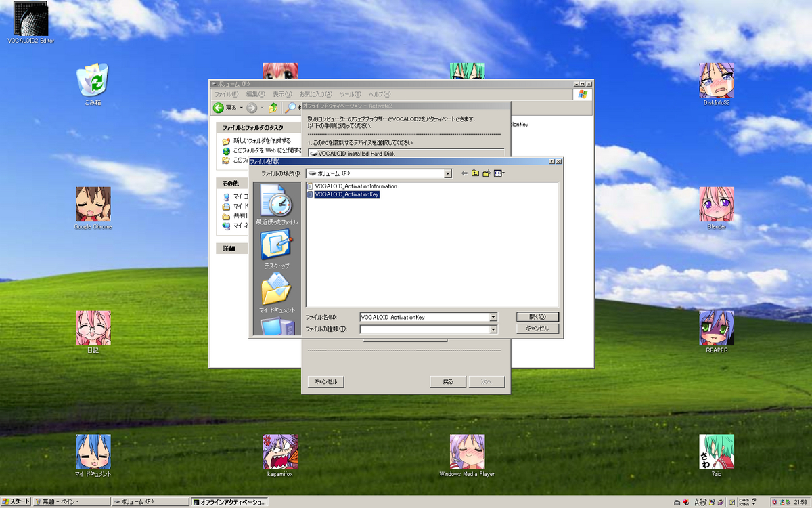
Task: Open the 日記 desktop icon
Action: 93,333
